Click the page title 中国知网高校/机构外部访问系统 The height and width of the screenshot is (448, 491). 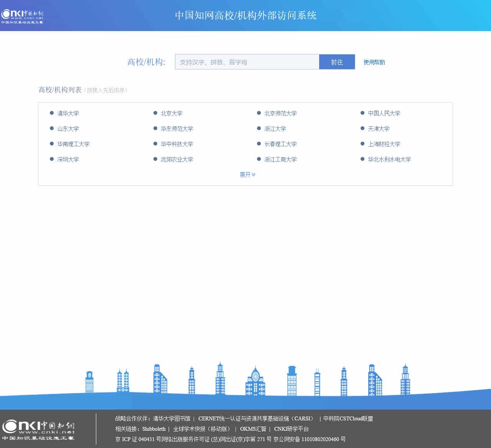(245, 15)
